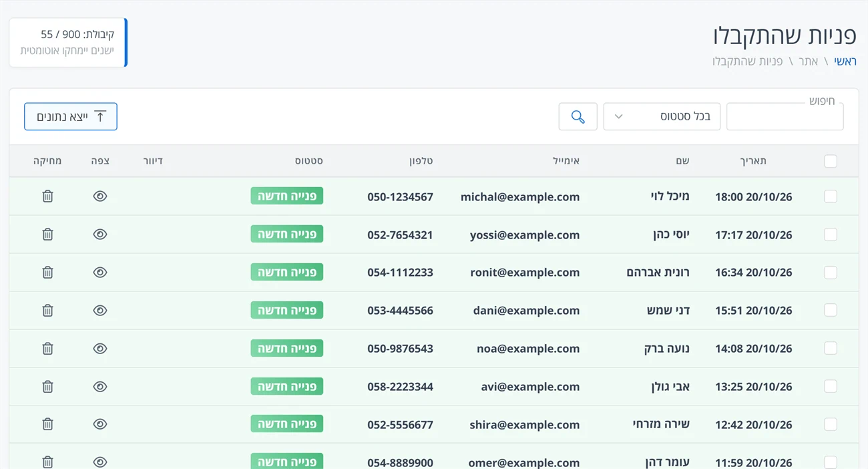Click the פנייה חדשה badge for נועה ברק
The width and height of the screenshot is (868, 469).
click(287, 349)
